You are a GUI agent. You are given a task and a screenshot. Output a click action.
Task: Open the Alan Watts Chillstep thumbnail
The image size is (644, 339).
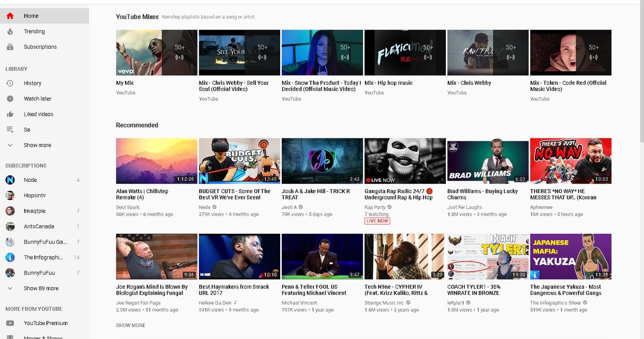pos(157,161)
